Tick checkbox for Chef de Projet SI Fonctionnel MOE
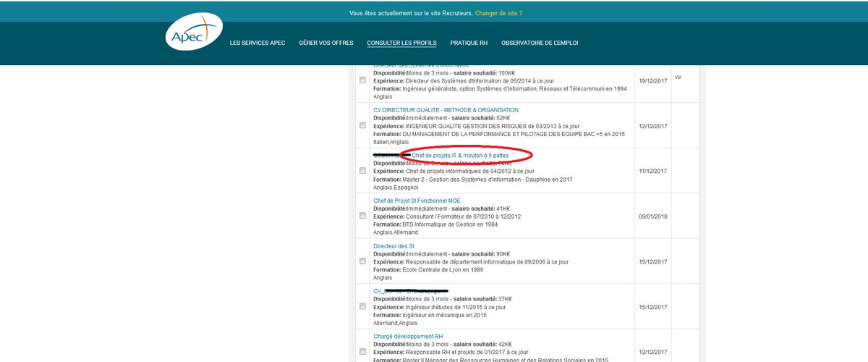Viewport: 868px width, 362px height. coord(362,216)
